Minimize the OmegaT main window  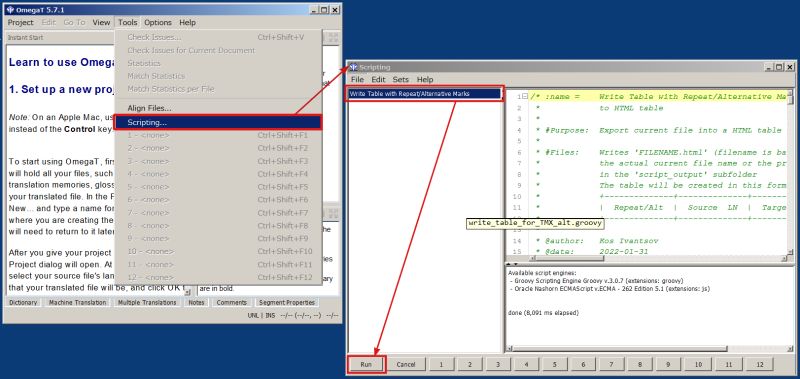click(x=314, y=10)
